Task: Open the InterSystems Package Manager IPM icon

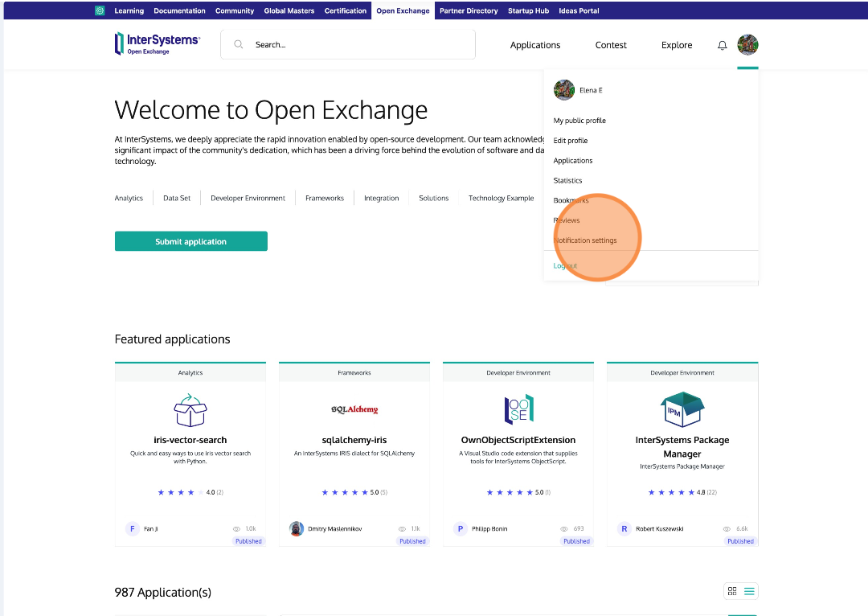Action: [x=682, y=409]
